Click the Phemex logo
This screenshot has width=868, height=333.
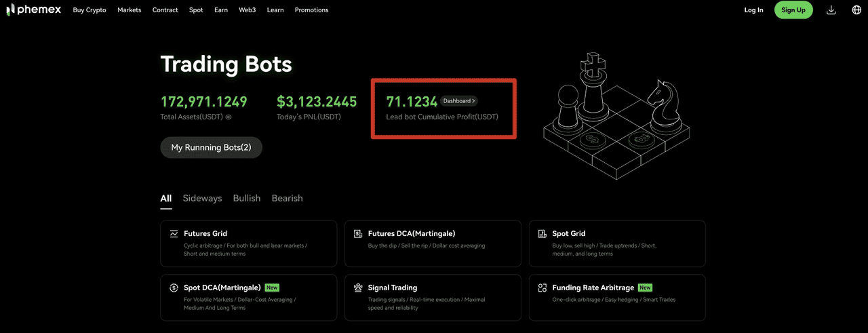pyautogui.click(x=34, y=10)
